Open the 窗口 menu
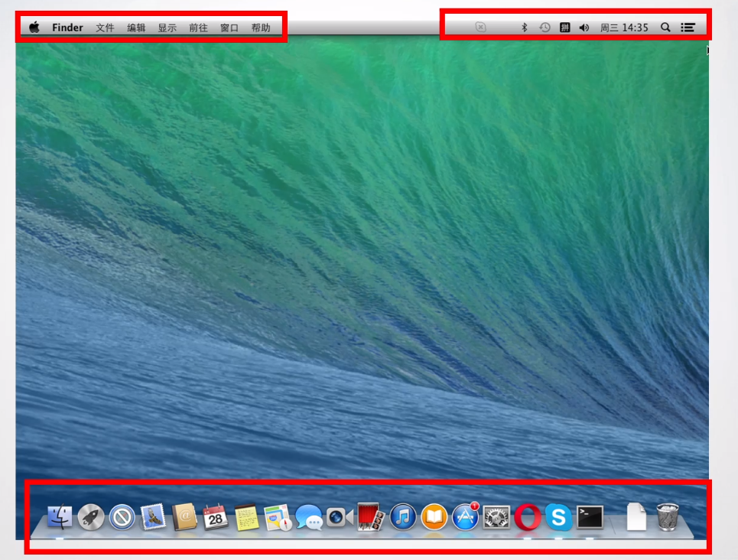This screenshot has width=738, height=560. pos(229,28)
